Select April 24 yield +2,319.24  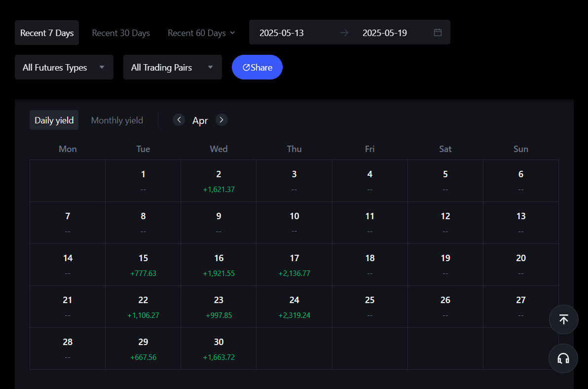click(x=294, y=307)
